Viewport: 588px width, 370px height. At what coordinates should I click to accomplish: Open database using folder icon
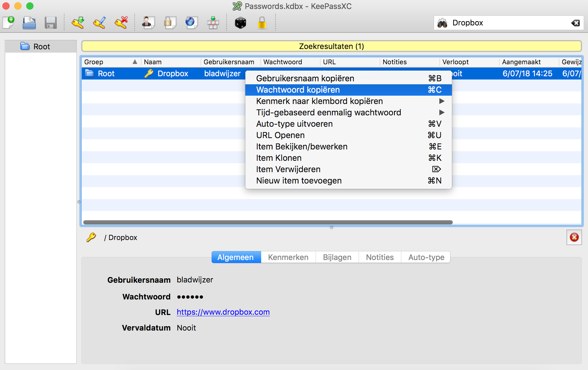[x=29, y=23]
